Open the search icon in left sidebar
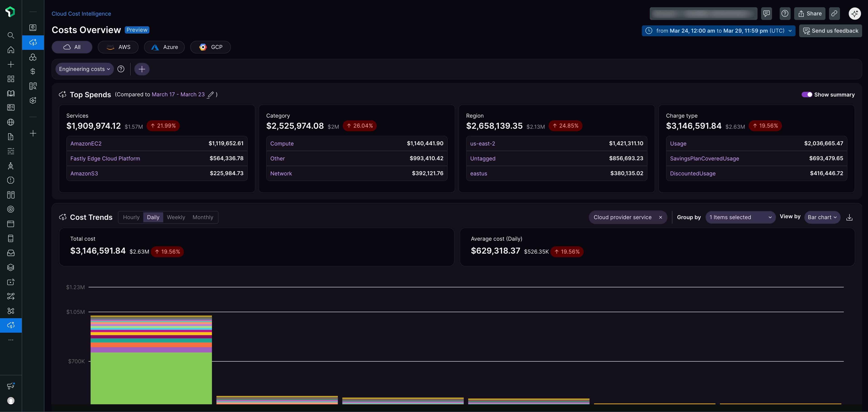 coord(11,35)
